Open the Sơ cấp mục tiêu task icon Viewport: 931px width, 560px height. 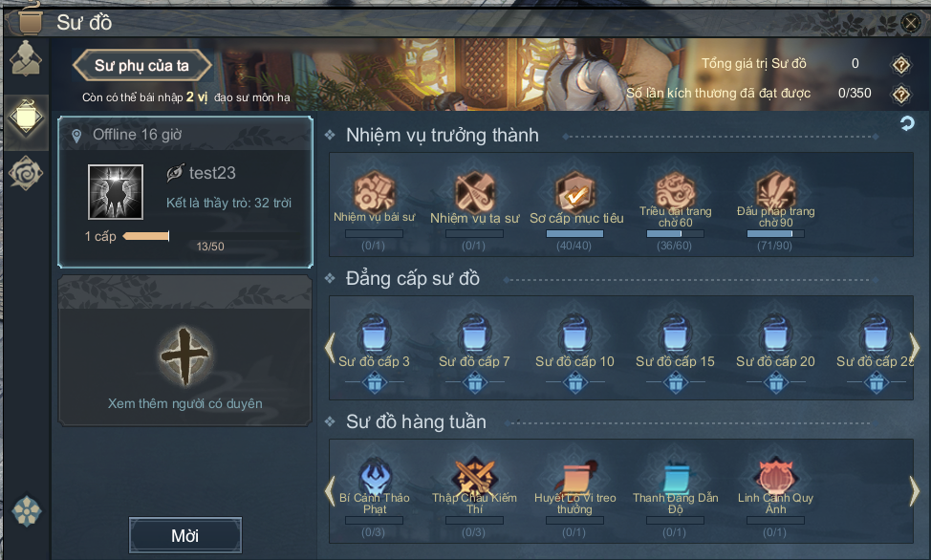click(x=574, y=192)
